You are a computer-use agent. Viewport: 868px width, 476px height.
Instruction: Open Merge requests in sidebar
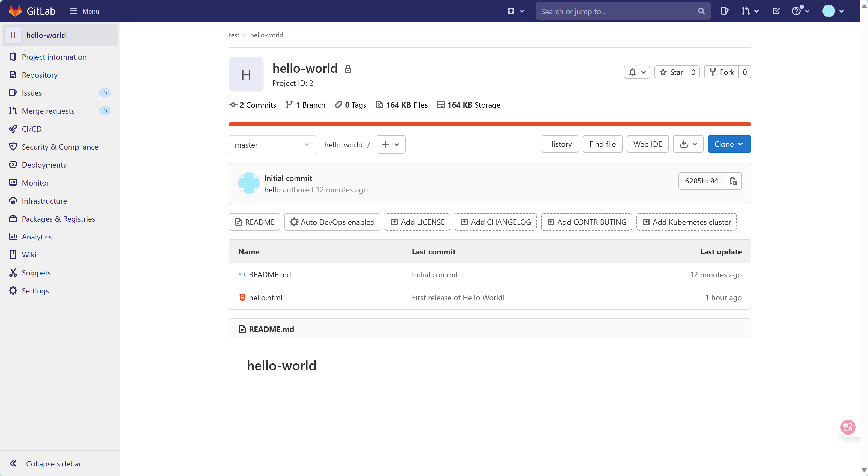(60, 111)
